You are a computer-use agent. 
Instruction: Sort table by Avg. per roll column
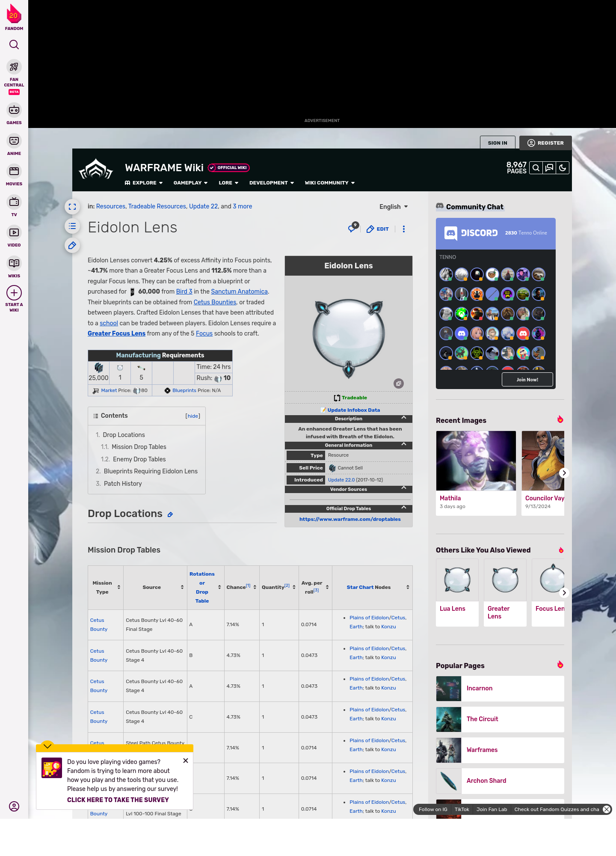327,587
